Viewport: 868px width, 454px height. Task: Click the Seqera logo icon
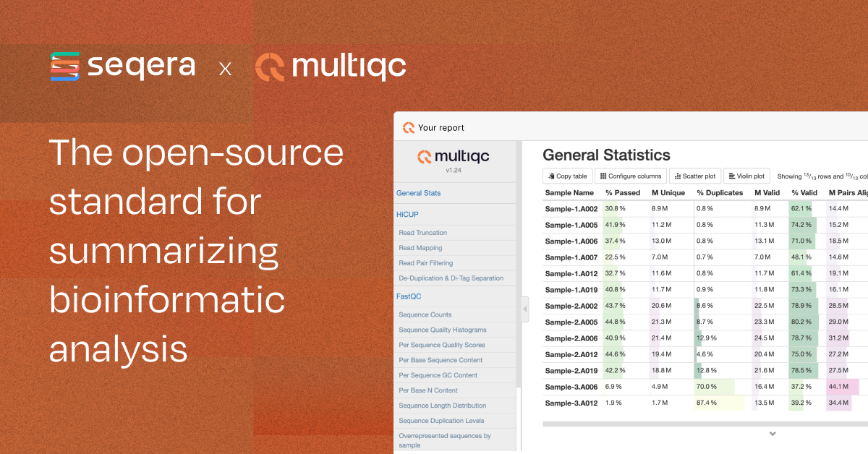64,67
